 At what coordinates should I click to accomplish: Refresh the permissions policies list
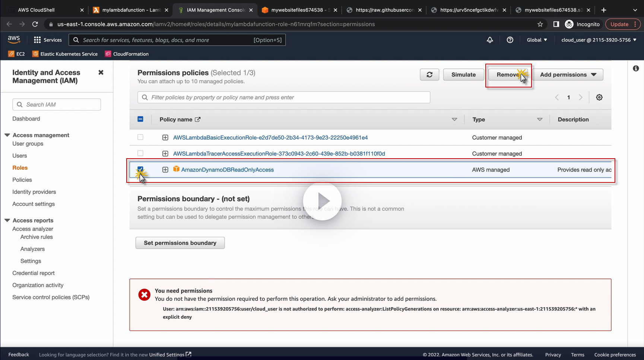[x=429, y=74]
